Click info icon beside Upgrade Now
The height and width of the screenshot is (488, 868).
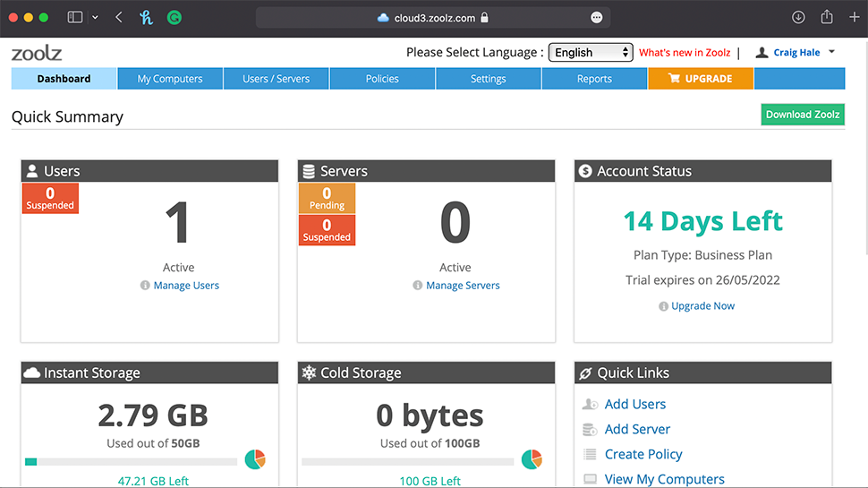coord(663,306)
